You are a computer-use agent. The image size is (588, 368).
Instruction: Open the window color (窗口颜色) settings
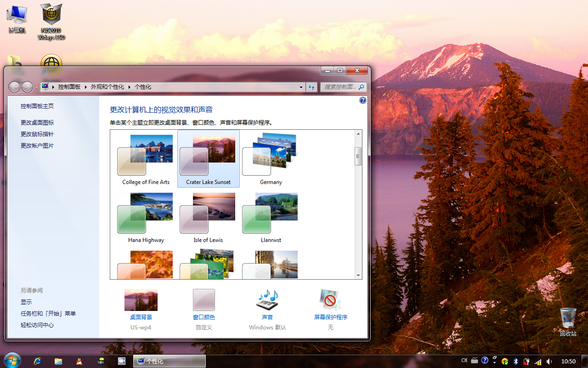(x=204, y=305)
